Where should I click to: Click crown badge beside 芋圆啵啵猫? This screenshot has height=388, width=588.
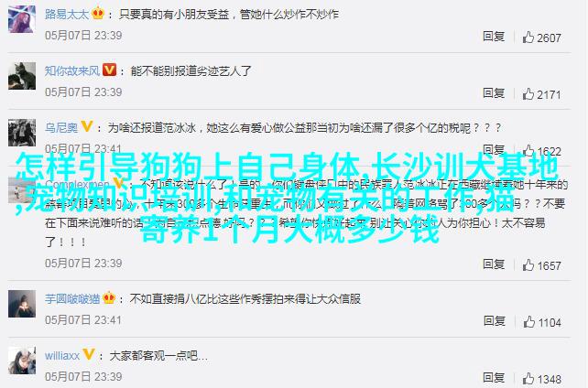pyautogui.click(x=109, y=297)
